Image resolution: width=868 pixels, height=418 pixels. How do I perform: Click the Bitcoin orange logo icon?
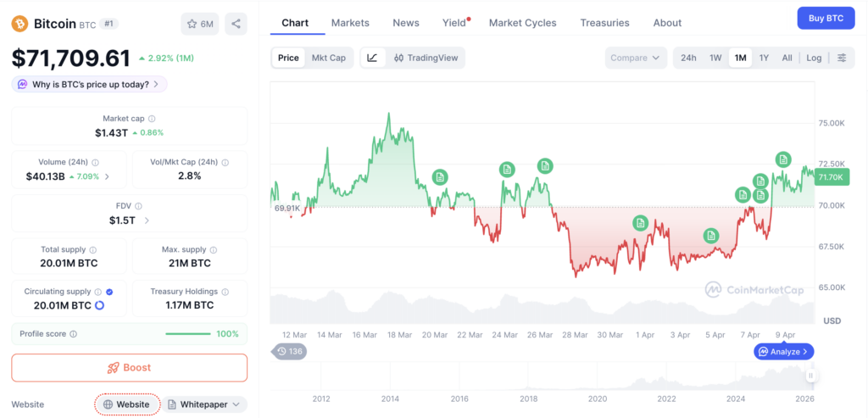click(20, 24)
